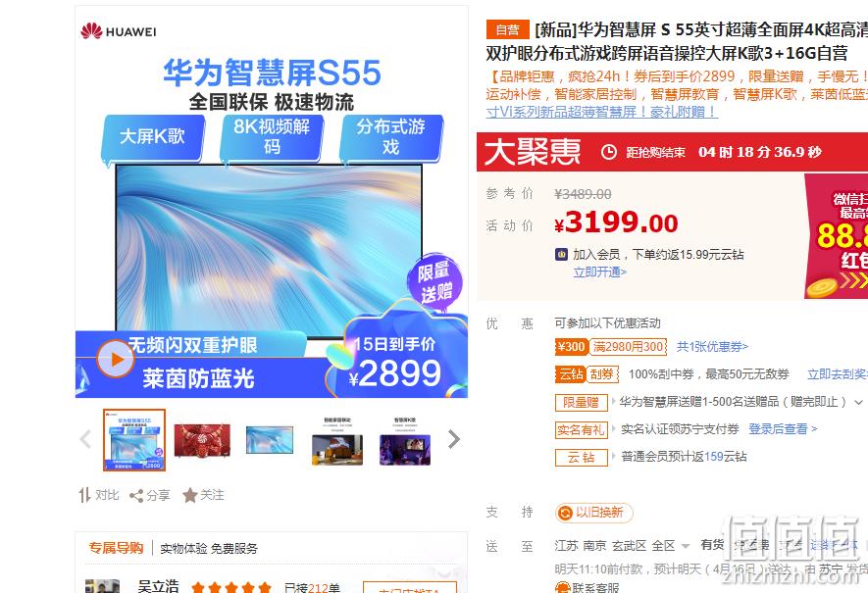Expand the 限量赠 gift details chevron
Viewport: 868px width, 593px height.
tap(859, 402)
